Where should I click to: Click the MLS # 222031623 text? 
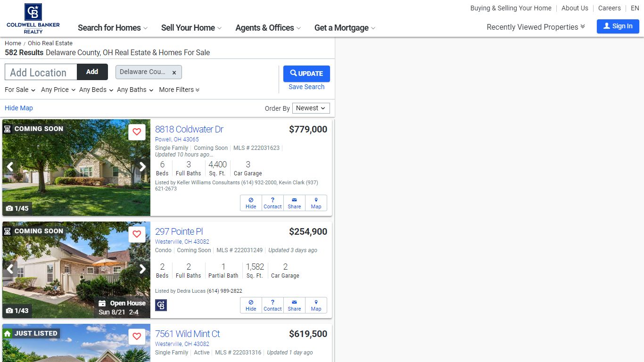pyautogui.click(x=256, y=148)
